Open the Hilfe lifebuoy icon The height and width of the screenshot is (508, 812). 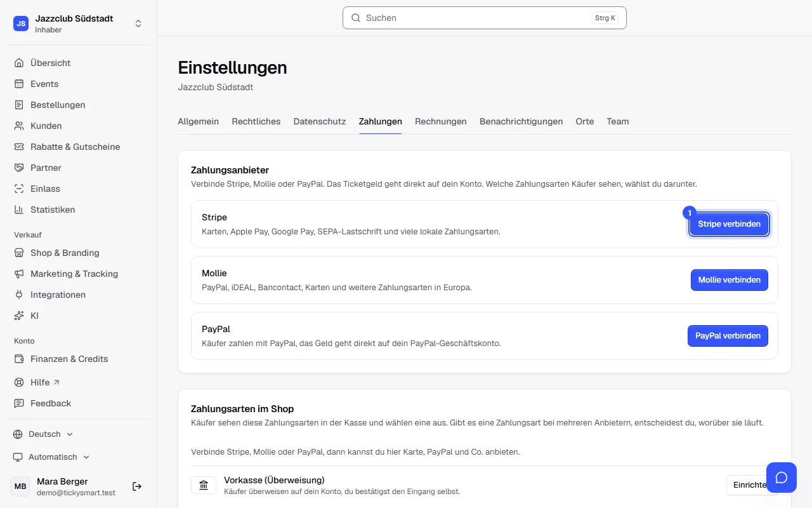(19, 382)
